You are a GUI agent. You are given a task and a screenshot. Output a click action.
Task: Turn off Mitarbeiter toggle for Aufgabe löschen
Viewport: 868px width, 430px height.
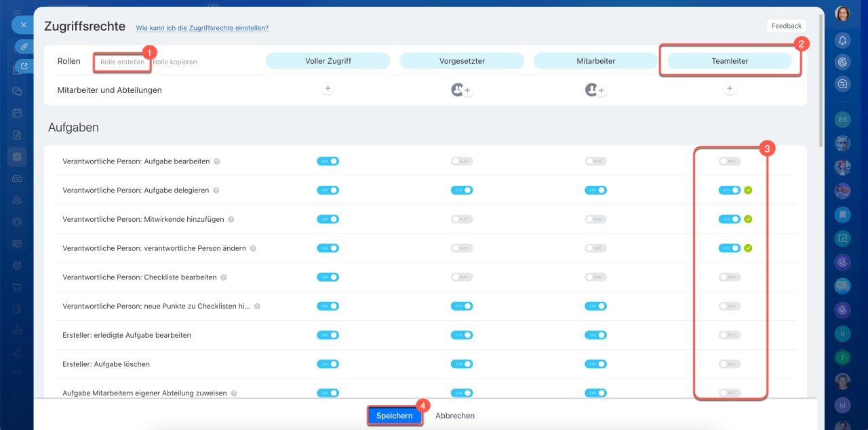click(x=595, y=364)
